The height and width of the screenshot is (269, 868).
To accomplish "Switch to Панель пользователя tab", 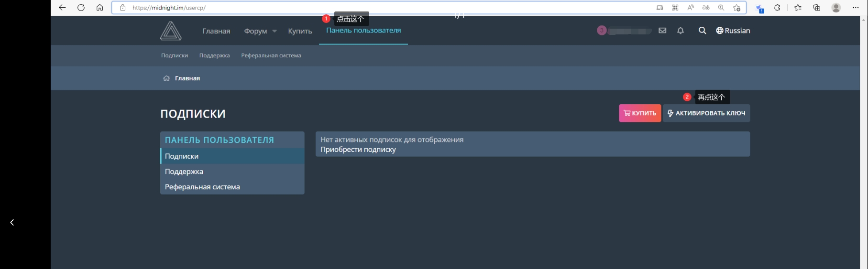I will pos(363,31).
